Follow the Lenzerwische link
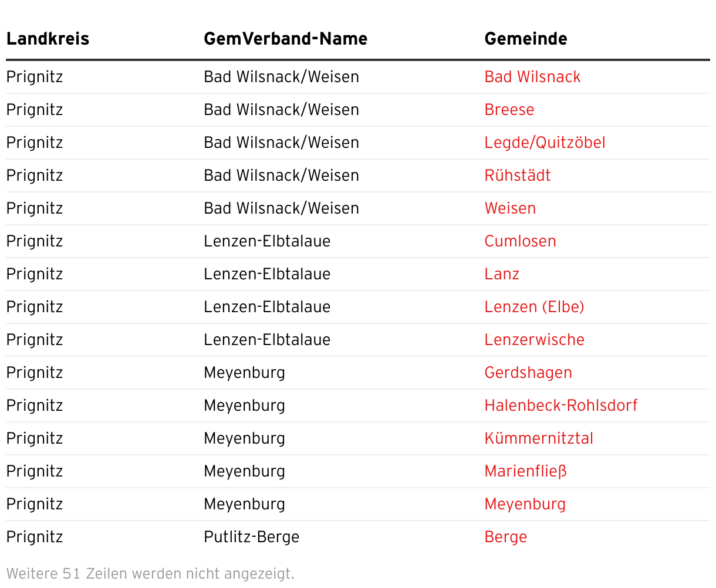Image resolution: width=716 pixels, height=588 pixels. 534,340
